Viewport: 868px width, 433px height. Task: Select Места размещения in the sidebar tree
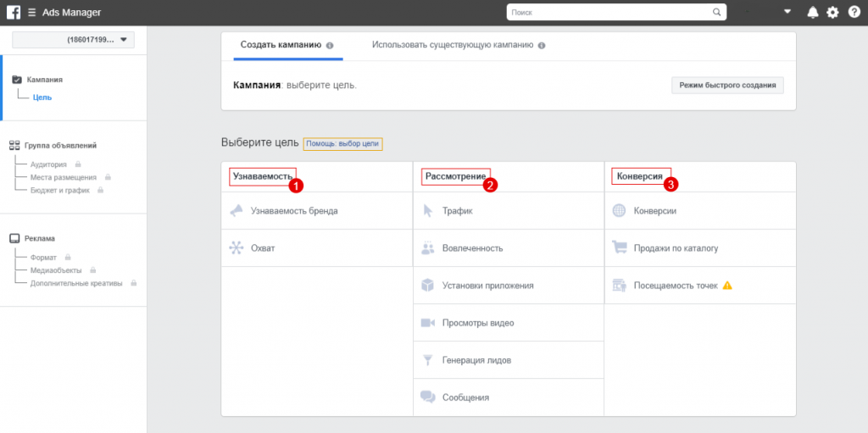[63, 178]
